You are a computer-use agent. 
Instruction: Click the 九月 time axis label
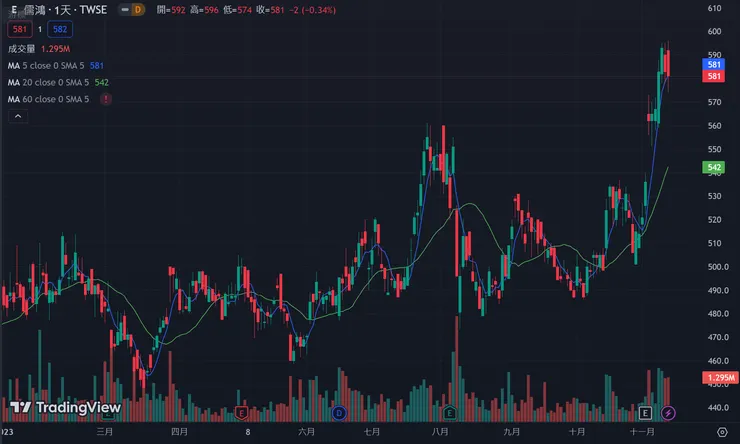[512, 432]
